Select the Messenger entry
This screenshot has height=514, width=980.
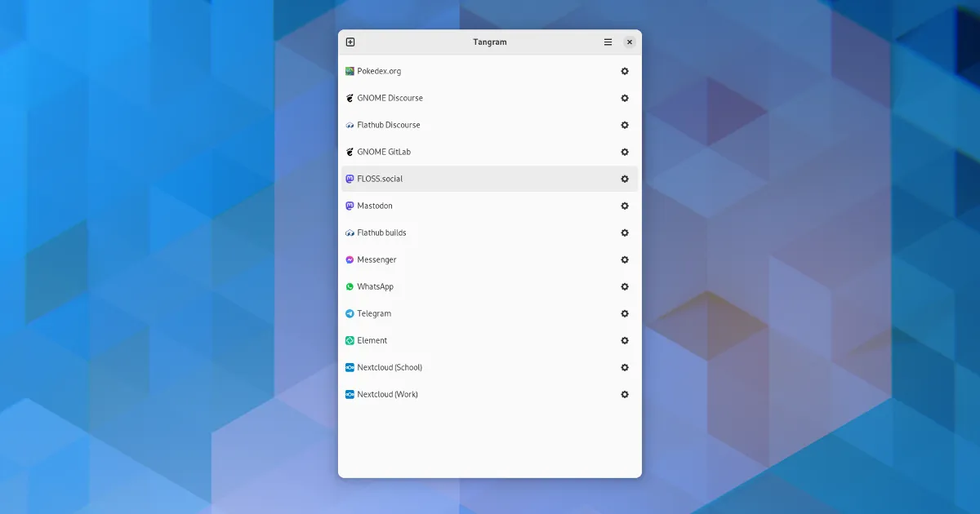click(x=376, y=259)
